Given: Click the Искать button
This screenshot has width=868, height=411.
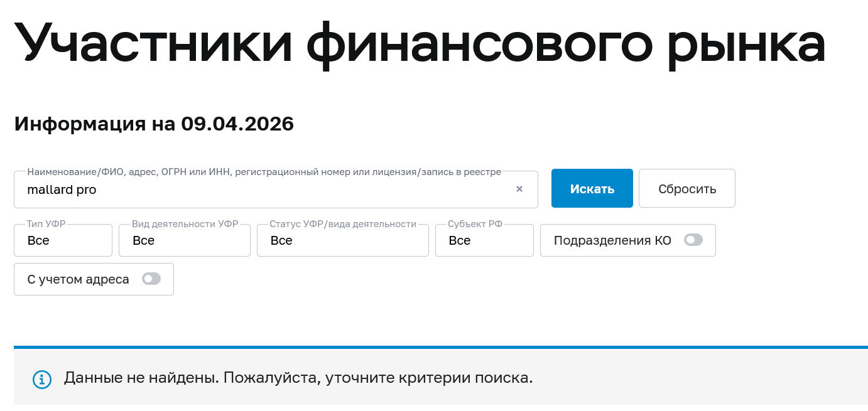Looking at the screenshot, I should (x=592, y=188).
